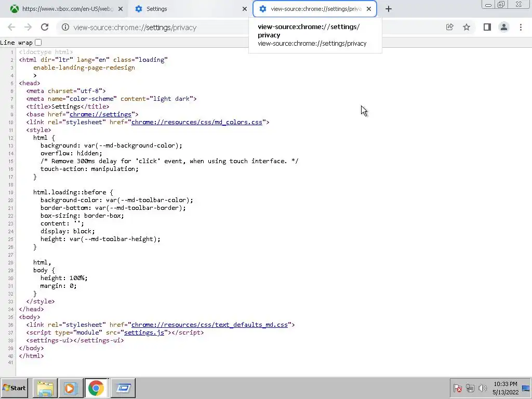This screenshot has height=399, width=532.
Task: Open the chrome://settings base link
Action: coord(100,114)
